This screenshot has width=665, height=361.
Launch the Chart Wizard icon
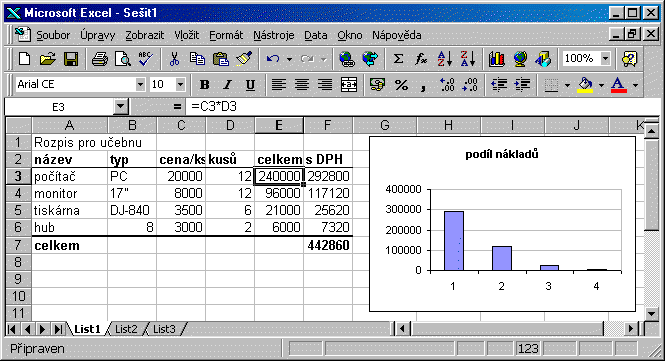point(496,59)
